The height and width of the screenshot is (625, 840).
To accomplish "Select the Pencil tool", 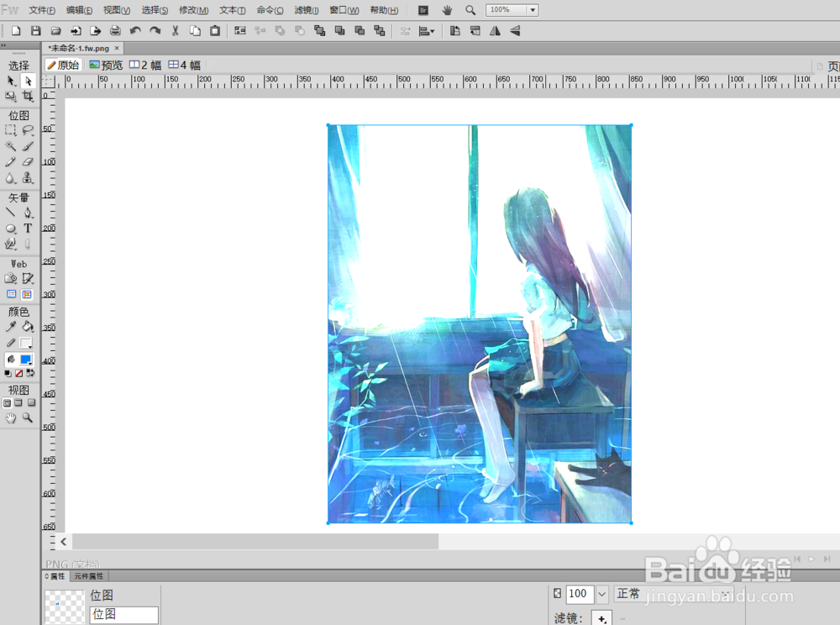I will tap(11, 162).
